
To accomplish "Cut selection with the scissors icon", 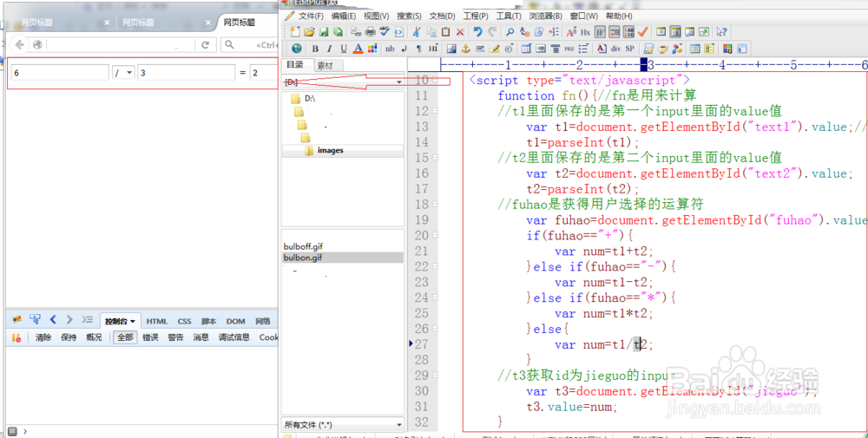I will (x=417, y=31).
